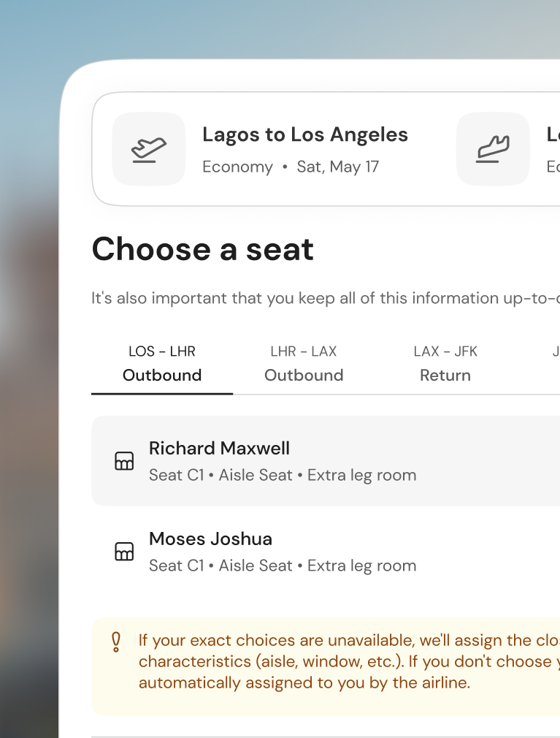Click the description text about keeping information up-to-date

point(326,298)
